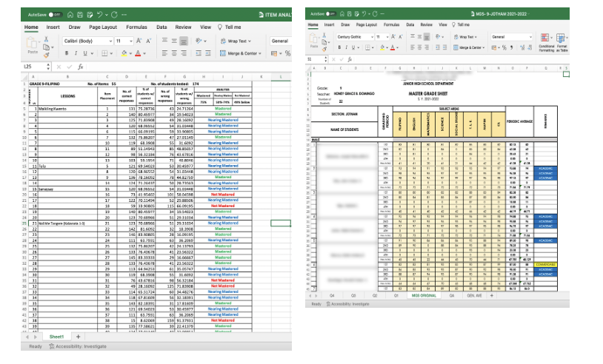Toggle AutoSave in the MGS-9-JOTHAM window

(x=330, y=14)
